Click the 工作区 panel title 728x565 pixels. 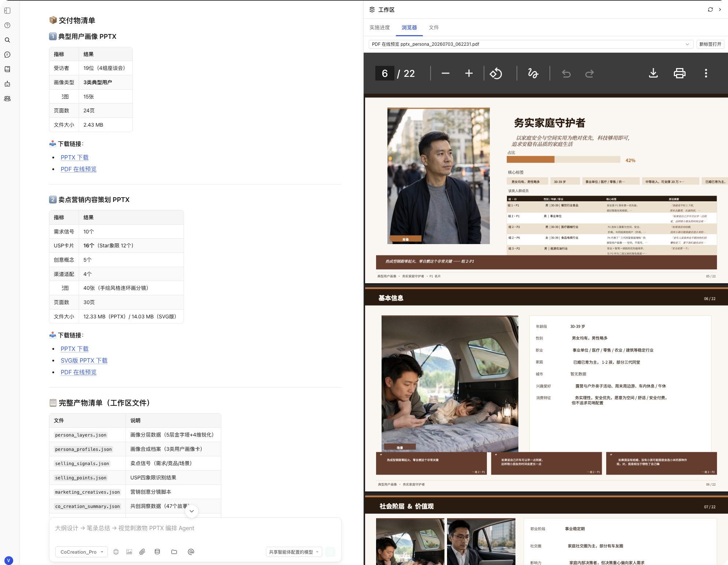(386, 10)
